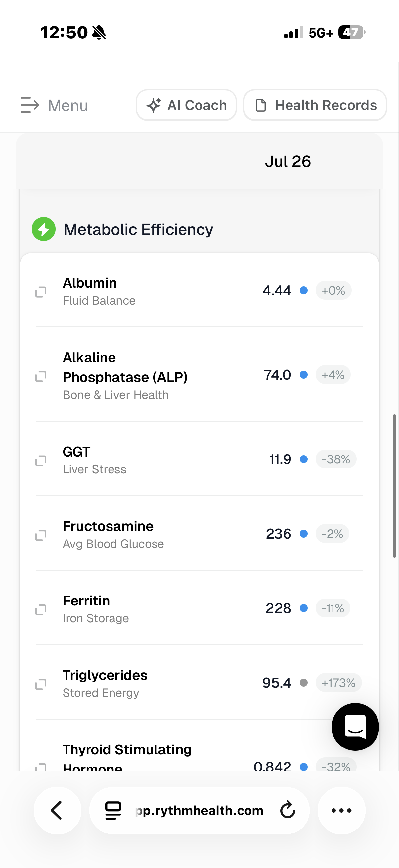Viewport: 399px width, 868px height.
Task: Open the Menu hamburger icon
Action: click(30, 105)
